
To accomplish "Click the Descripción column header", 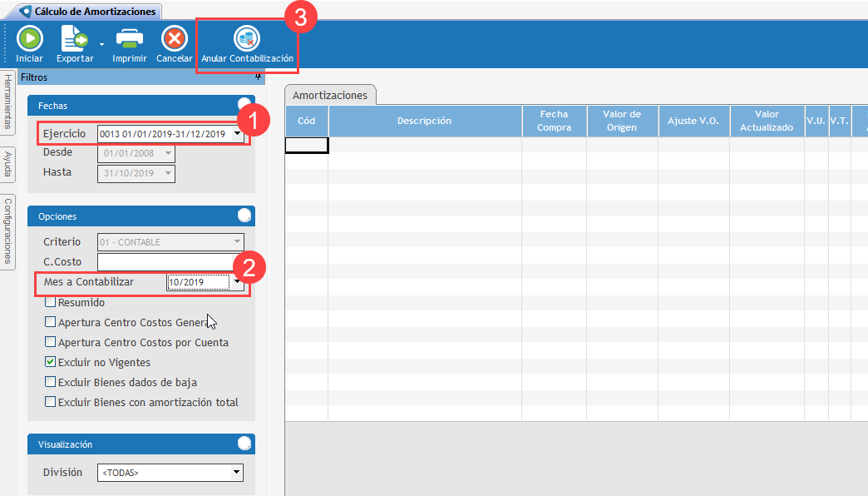I will tap(424, 121).
